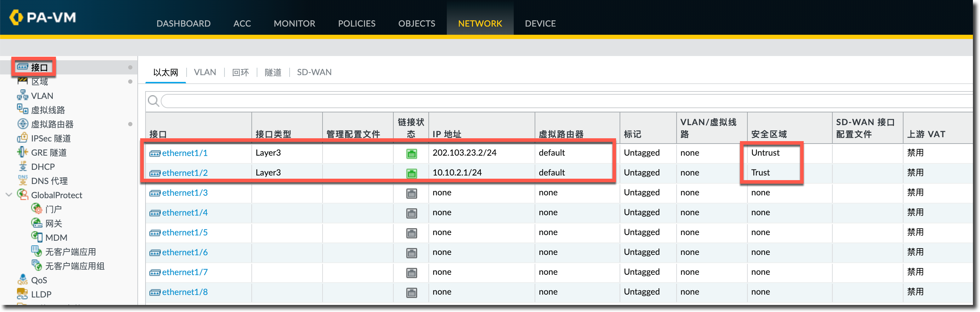
Task: Click the search magnifier icon
Action: pos(153,101)
